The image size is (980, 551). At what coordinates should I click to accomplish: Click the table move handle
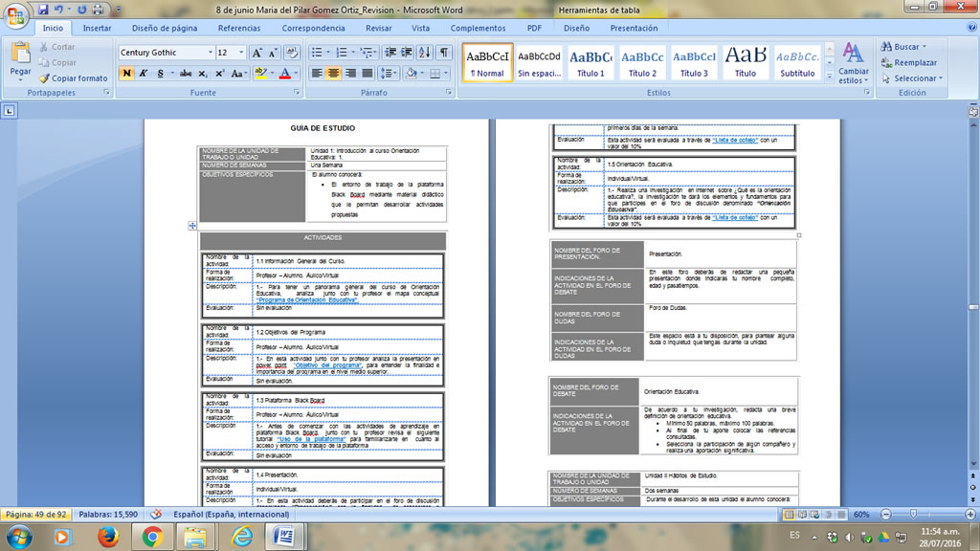[x=191, y=226]
